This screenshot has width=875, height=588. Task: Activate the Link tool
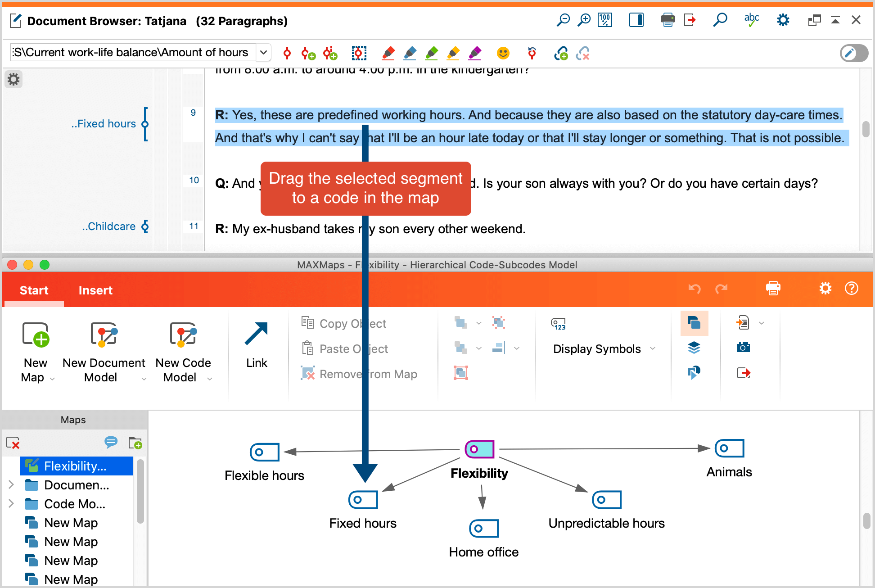click(257, 344)
